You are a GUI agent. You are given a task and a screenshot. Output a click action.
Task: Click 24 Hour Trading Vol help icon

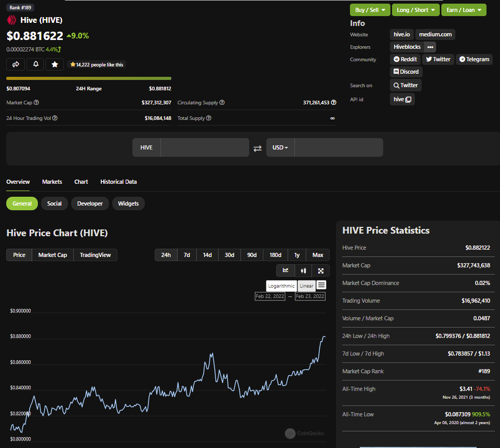[x=55, y=118]
